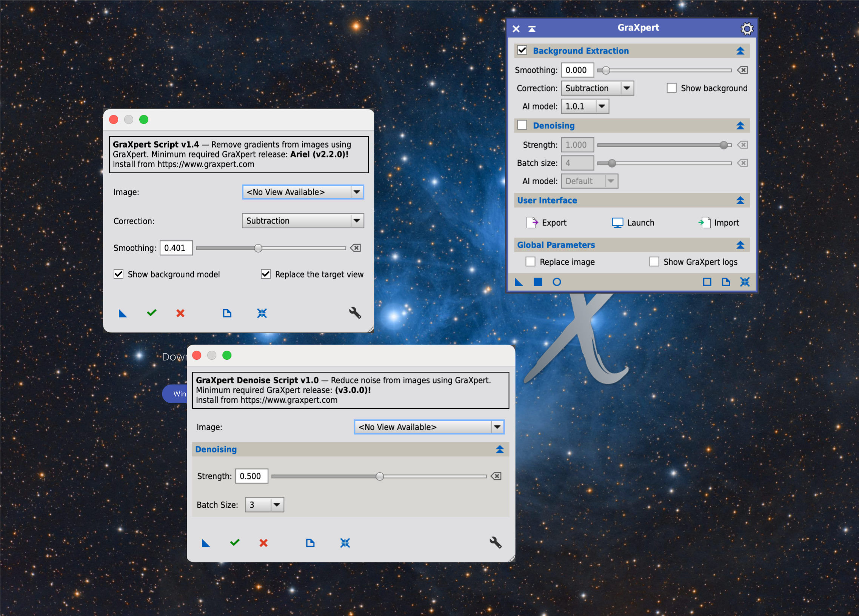
Task: Apply the GraXpert Script with the green checkmark
Action: pyautogui.click(x=151, y=313)
